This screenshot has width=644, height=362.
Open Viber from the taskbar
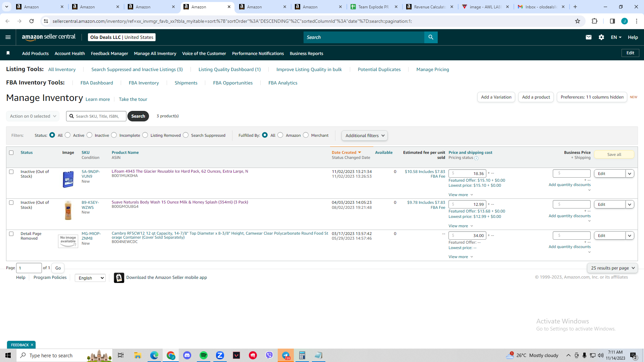[x=269, y=355]
